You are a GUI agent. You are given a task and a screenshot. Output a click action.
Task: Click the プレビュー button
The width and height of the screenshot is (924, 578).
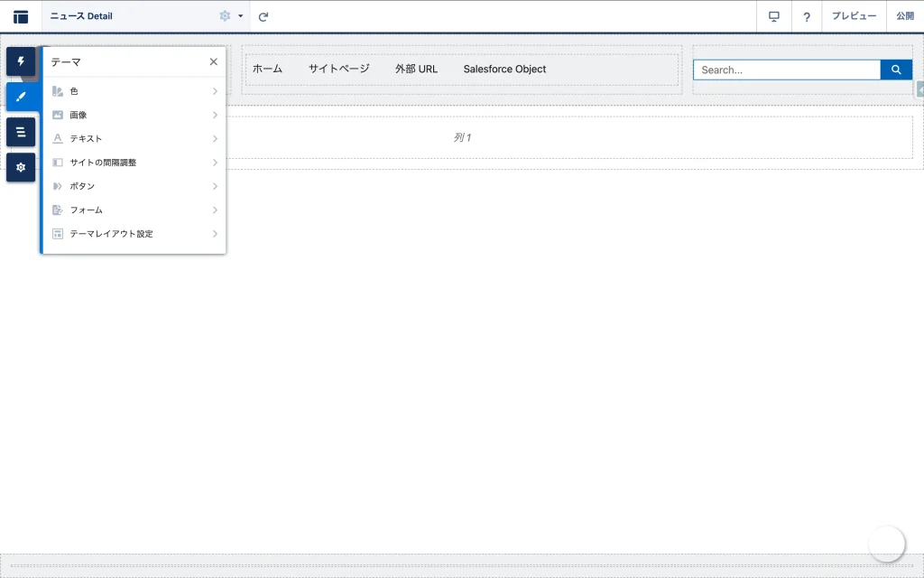coord(854,16)
